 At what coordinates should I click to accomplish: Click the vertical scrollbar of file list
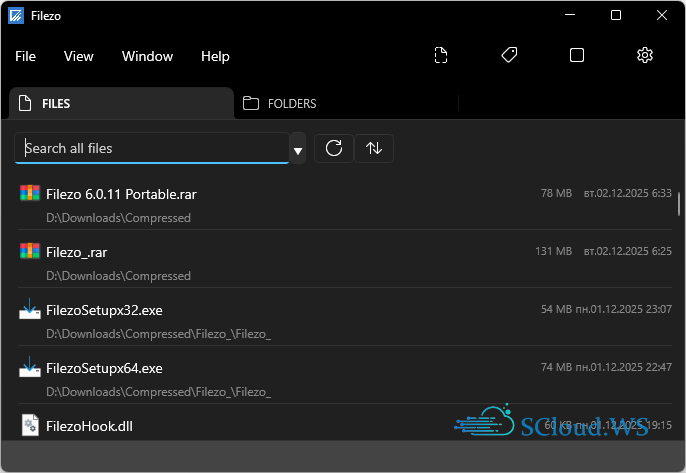[679, 204]
